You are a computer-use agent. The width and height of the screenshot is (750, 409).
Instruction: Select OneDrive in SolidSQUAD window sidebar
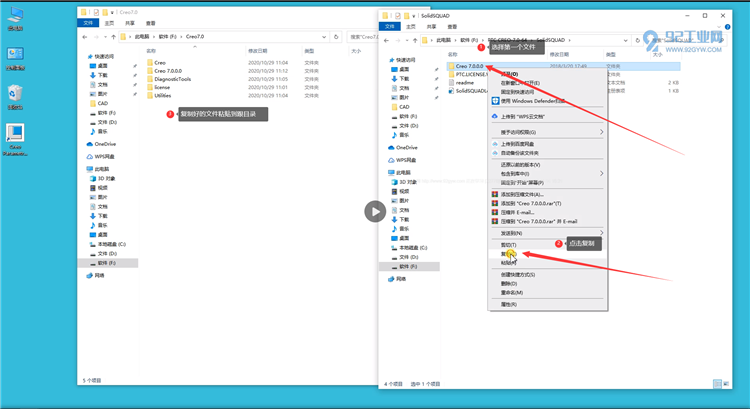(x=403, y=147)
